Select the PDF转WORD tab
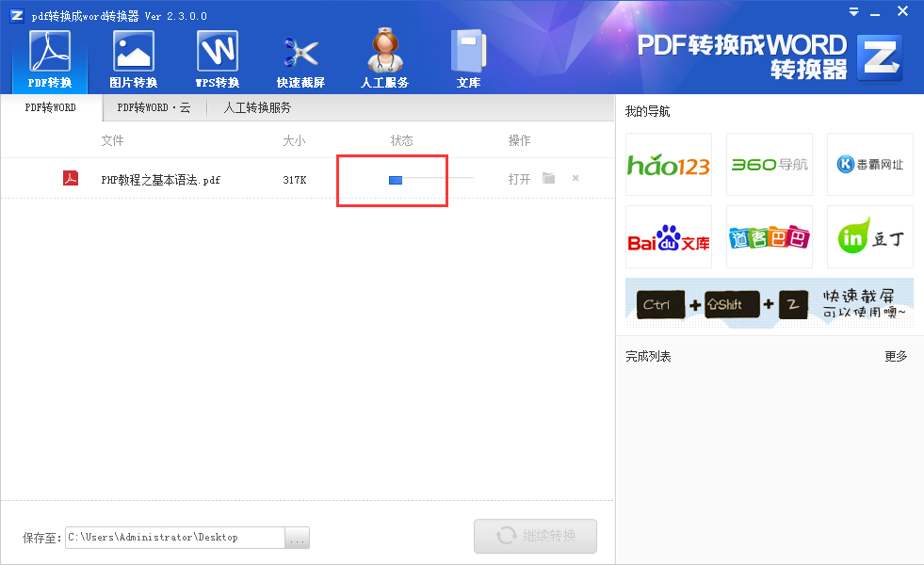924x565 pixels. point(51,107)
